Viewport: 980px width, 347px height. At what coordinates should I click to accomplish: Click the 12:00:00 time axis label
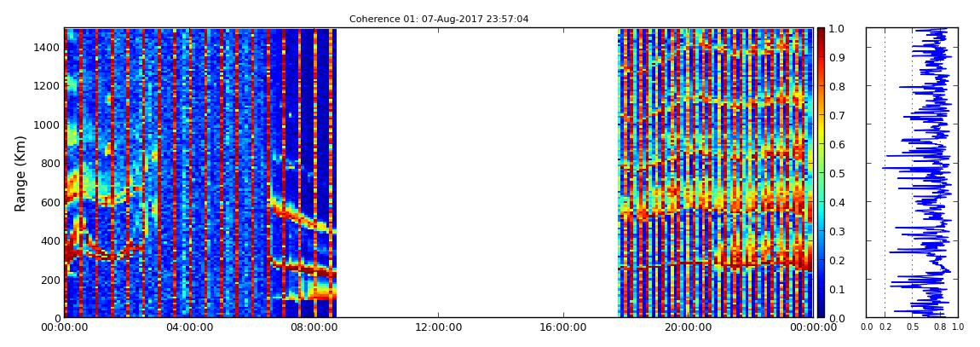click(x=438, y=327)
